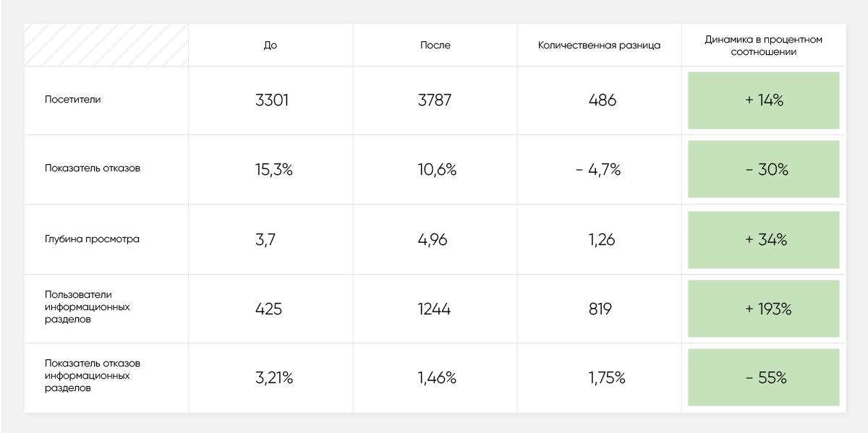This screenshot has width=868, height=433.
Task: Click the hatched empty top-left header cell
Action: (106, 45)
